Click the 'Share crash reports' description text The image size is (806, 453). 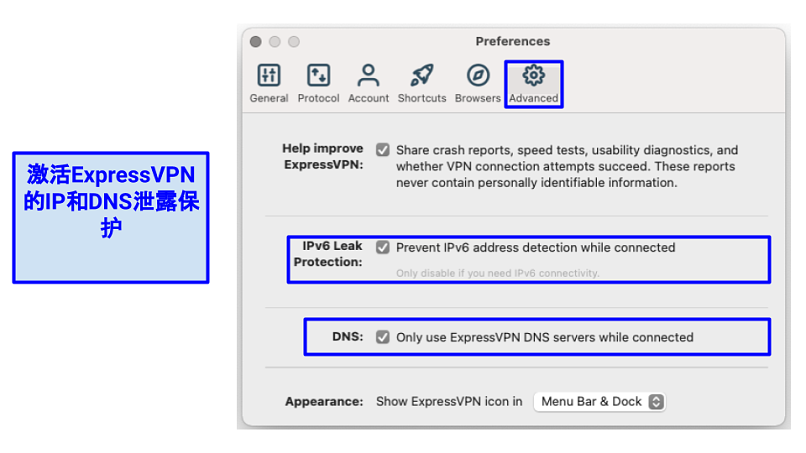coord(566,166)
